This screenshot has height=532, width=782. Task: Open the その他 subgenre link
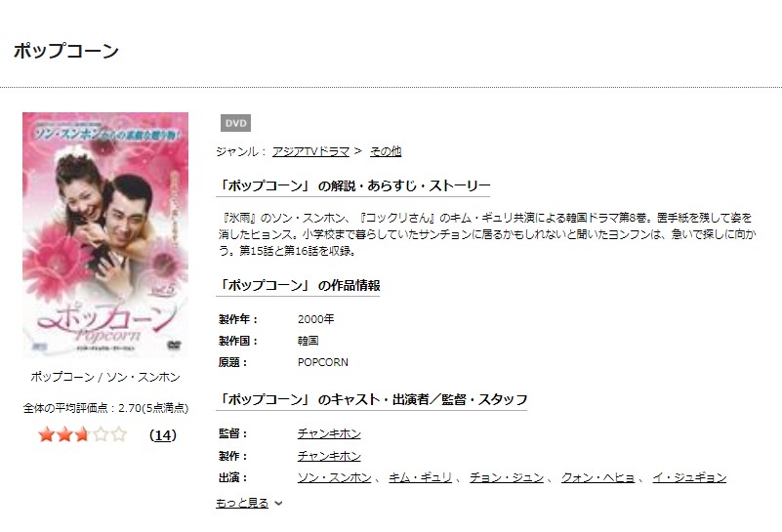tap(386, 151)
